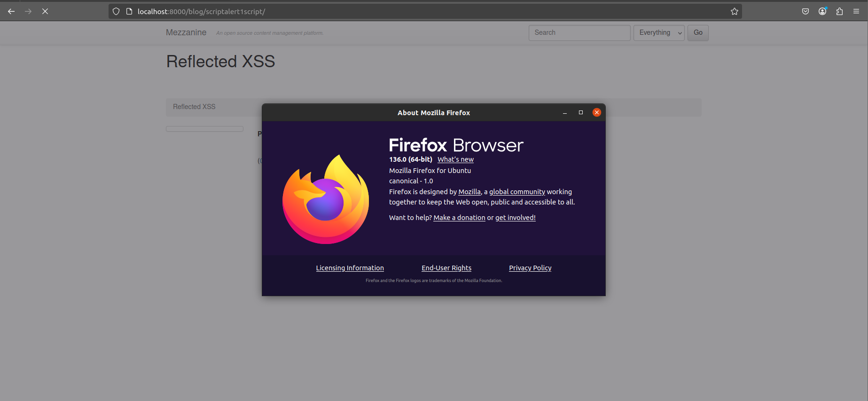The width and height of the screenshot is (868, 401).
Task: Click the Reflected XSS breadcrumb item
Action: 194,107
